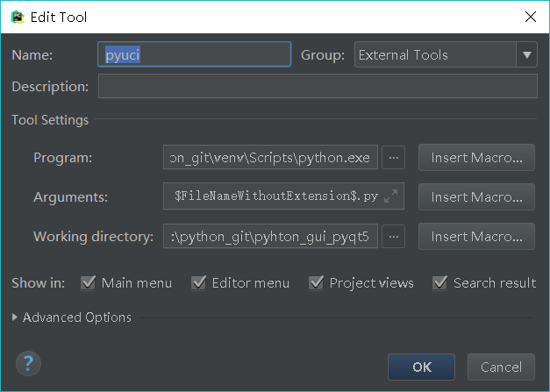Viewport: 550px width, 392px height.
Task: Click Insert Macro for Working directory
Action: pyautogui.click(x=476, y=237)
